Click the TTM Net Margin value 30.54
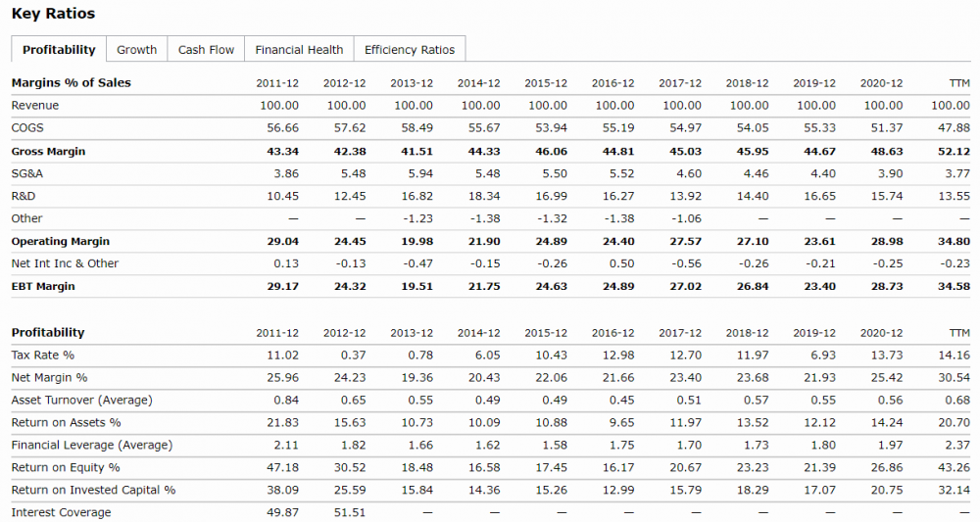980x522 pixels. point(954,377)
